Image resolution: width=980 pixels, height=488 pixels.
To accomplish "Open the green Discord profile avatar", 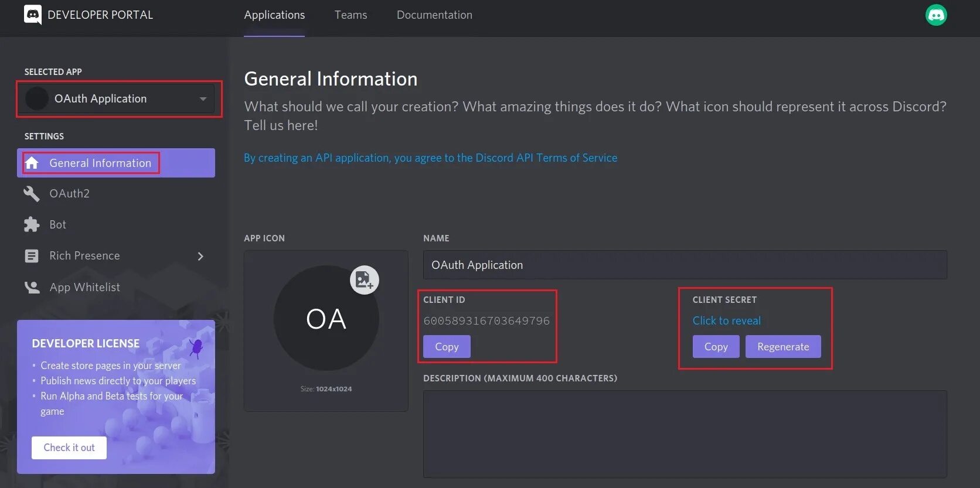I will pos(936,15).
